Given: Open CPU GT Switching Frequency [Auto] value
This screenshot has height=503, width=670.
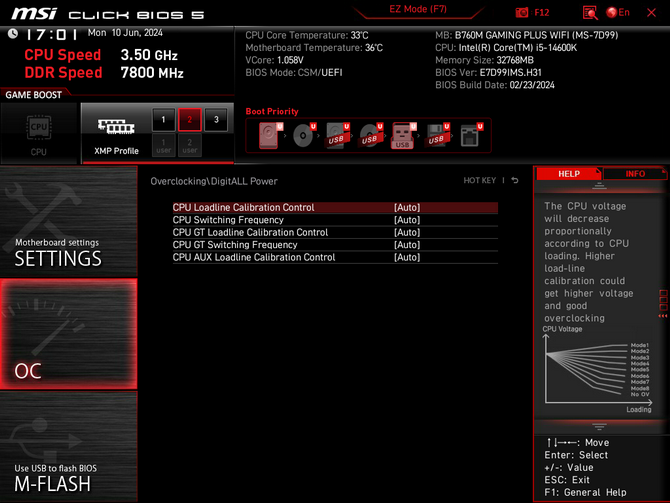Looking at the screenshot, I should coord(407,244).
